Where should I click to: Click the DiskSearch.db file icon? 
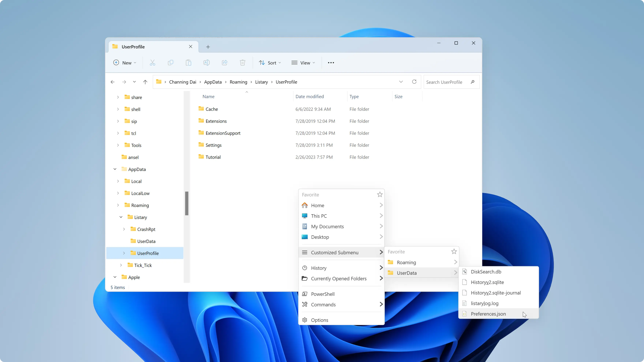[x=465, y=271]
